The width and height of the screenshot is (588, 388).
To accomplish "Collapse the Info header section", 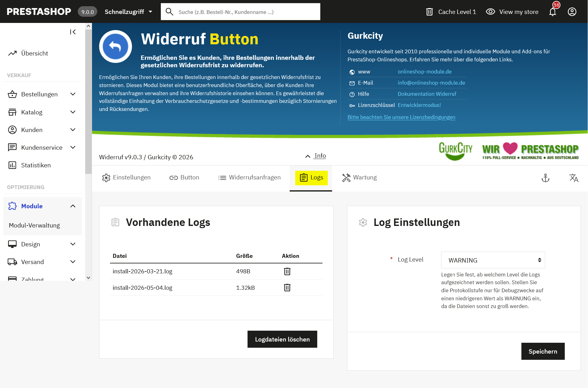I will (x=316, y=156).
